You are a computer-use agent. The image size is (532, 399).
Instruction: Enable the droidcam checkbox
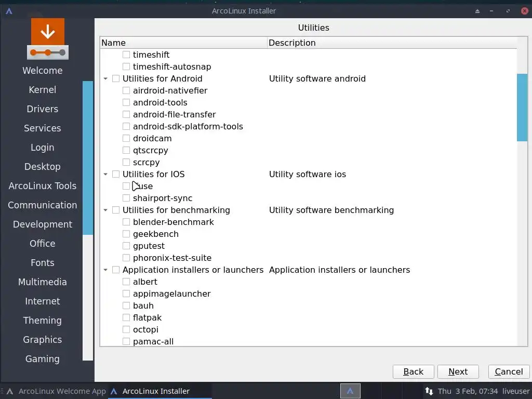pos(126,138)
